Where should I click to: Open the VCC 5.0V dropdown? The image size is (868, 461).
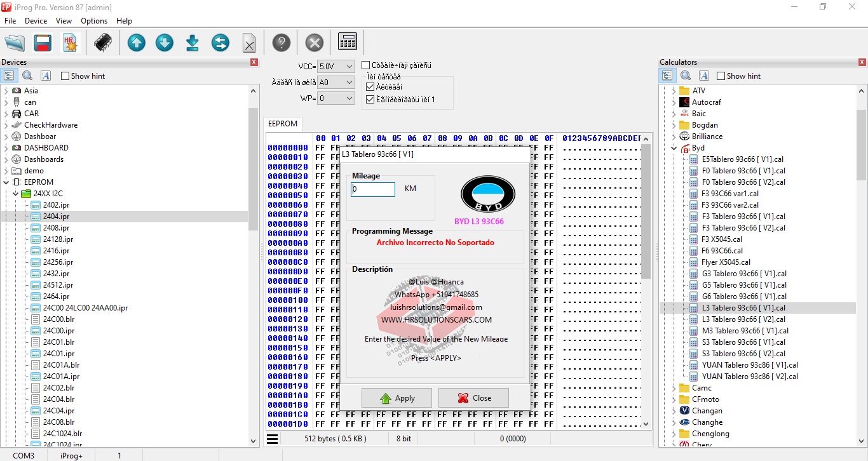336,66
